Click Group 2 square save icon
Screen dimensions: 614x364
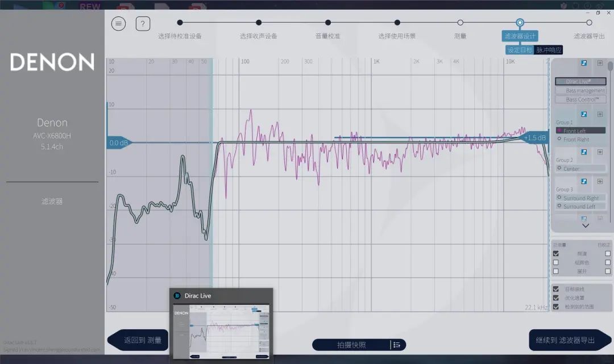tap(600, 152)
